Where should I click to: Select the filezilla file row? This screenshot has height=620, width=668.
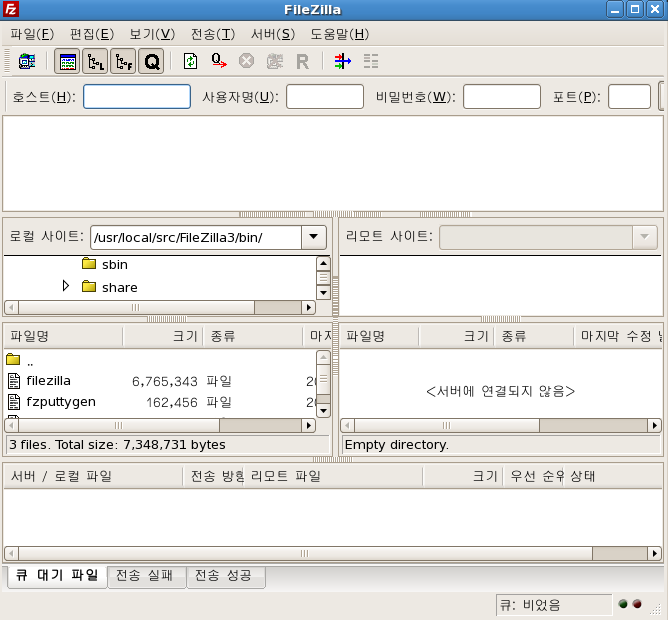click(x=160, y=381)
